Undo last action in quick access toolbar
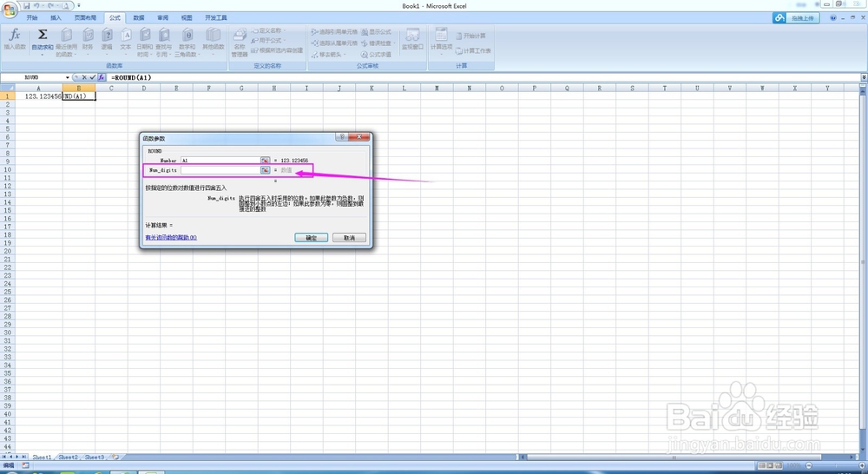Screen dimensions: 868x474 [x=36, y=5]
